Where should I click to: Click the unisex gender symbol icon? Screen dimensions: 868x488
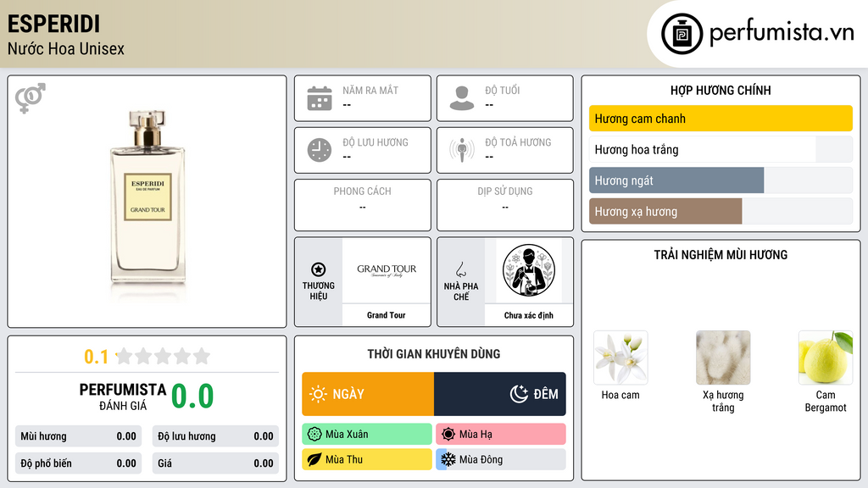(31, 98)
